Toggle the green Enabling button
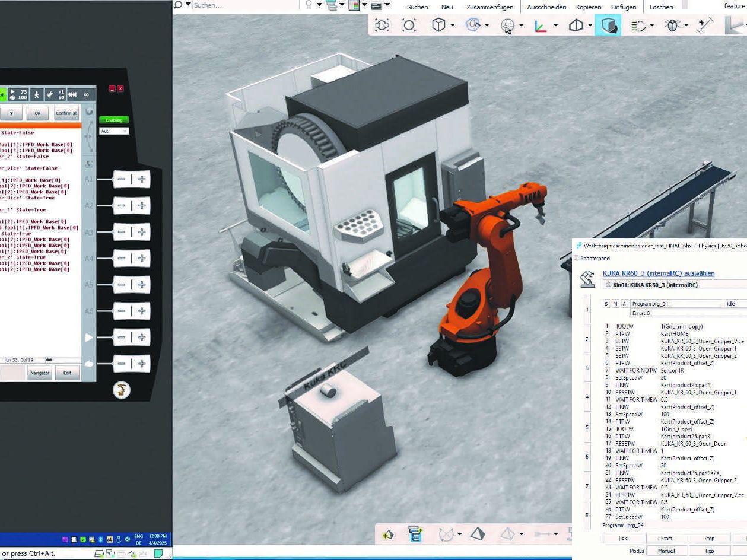Image resolution: width=747 pixels, height=560 pixels. [114, 120]
